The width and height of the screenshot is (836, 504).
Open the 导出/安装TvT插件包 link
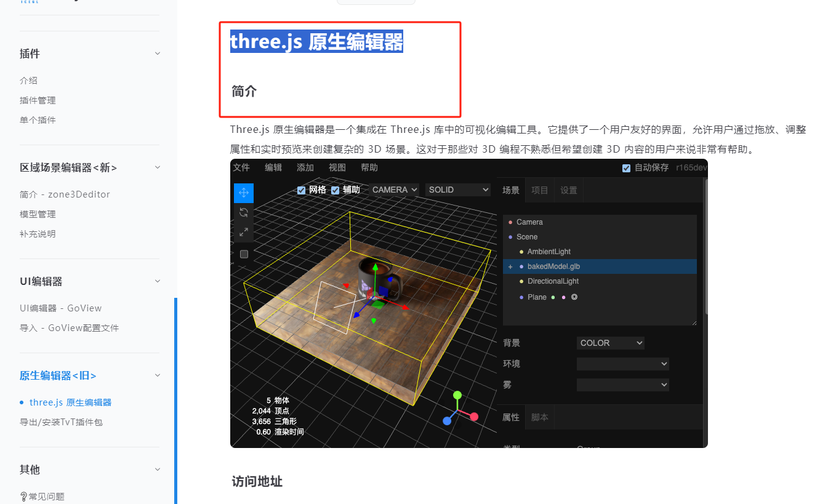61,422
